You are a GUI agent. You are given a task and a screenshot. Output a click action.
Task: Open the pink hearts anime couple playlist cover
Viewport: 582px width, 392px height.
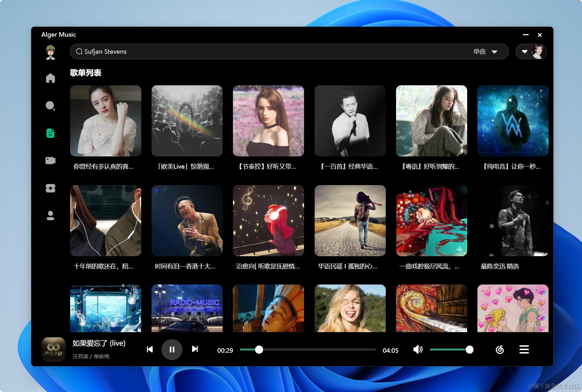pyautogui.click(x=513, y=308)
